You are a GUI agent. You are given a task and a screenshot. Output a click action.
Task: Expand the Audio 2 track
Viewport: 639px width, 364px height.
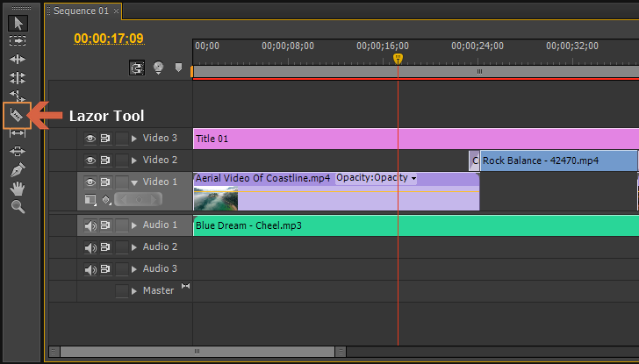pyautogui.click(x=134, y=247)
